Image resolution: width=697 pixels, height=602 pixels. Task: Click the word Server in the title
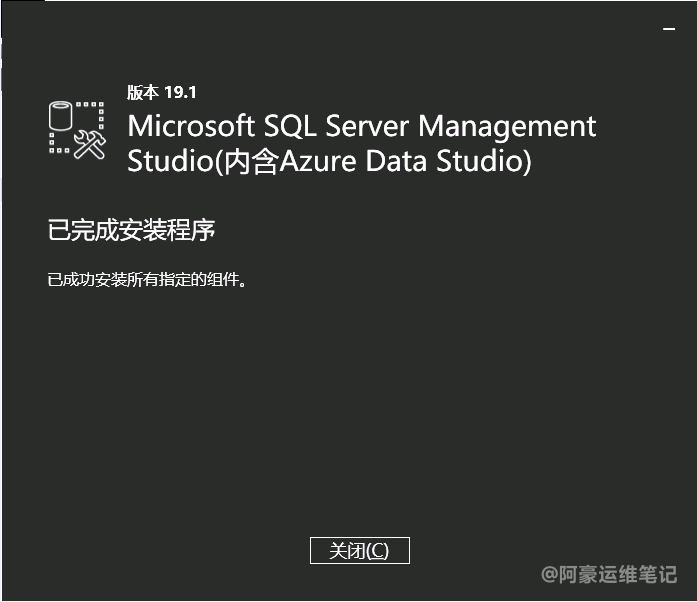click(x=367, y=126)
